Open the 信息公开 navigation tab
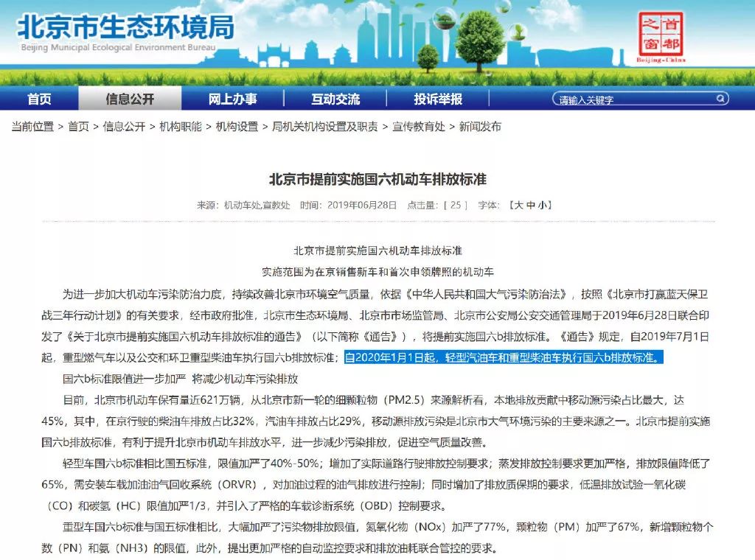Screen dimensions: 755x560 tap(130, 99)
